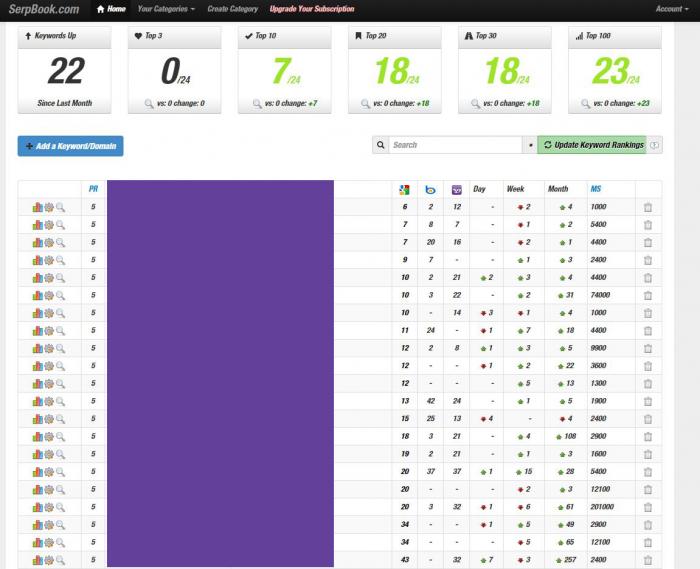Open the Top 30 stat card
The height and width of the screenshot is (569, 700).
(505, 70)
